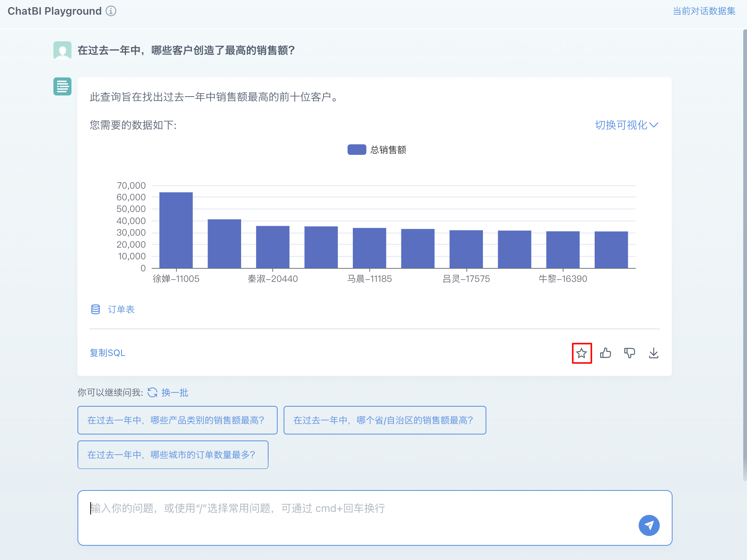Click the user avatar icon

62,50
